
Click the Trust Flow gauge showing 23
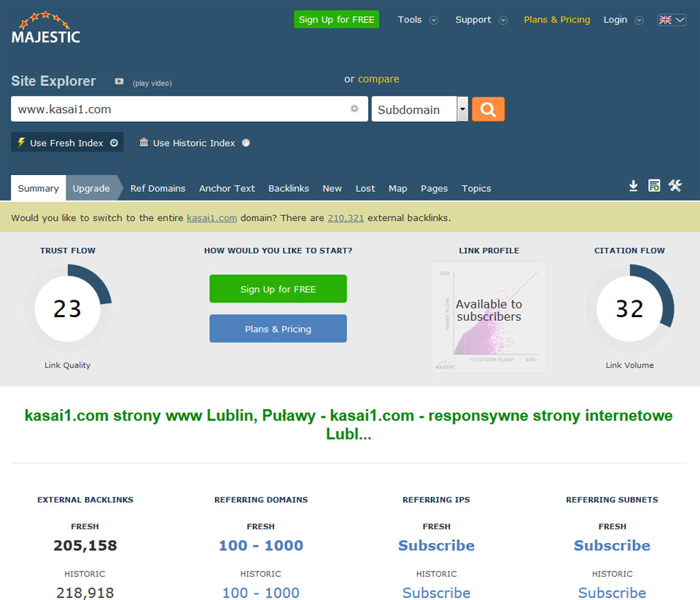67,308
